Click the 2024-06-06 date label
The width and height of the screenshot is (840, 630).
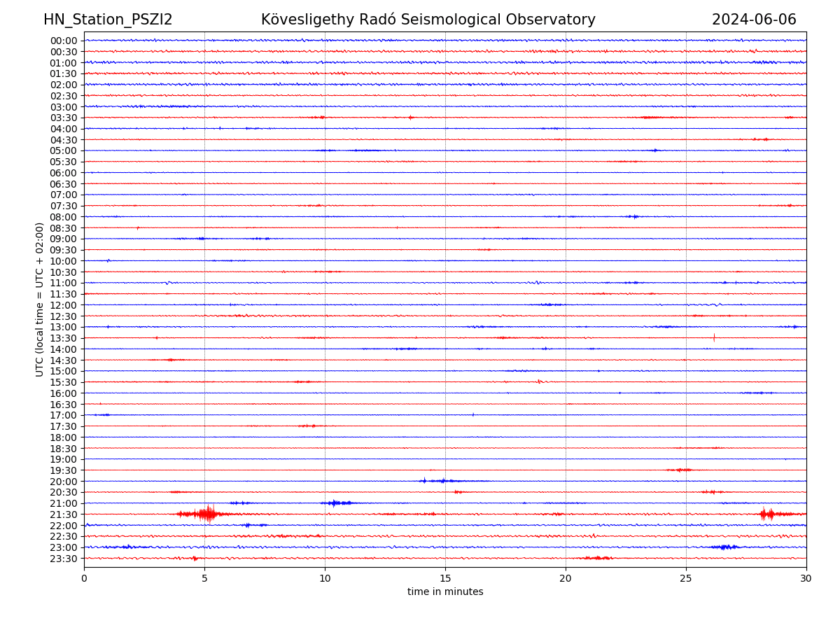pos(754,20)
